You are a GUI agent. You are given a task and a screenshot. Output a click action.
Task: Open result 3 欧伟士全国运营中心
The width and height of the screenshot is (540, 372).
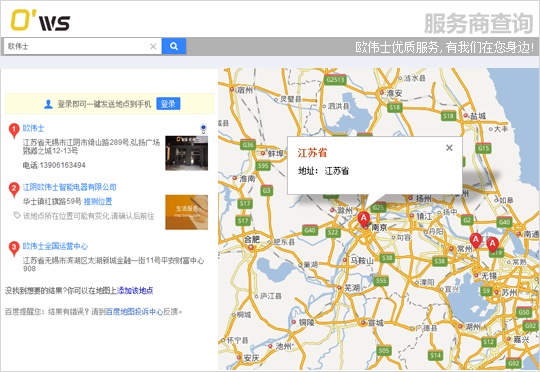[x=55, y=246]
